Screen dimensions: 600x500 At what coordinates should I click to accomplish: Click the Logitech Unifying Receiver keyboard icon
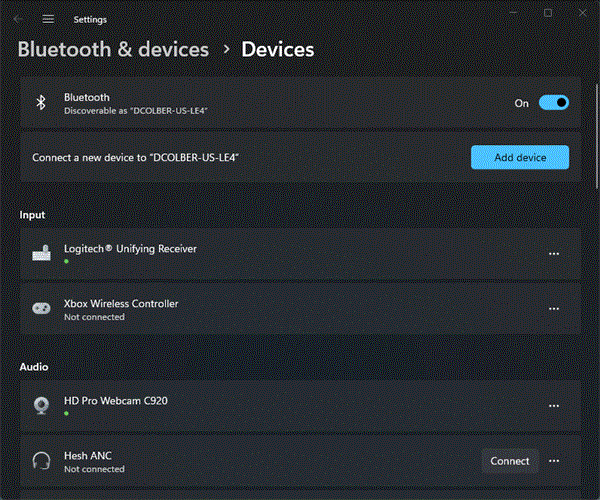[x=41, y=253]
